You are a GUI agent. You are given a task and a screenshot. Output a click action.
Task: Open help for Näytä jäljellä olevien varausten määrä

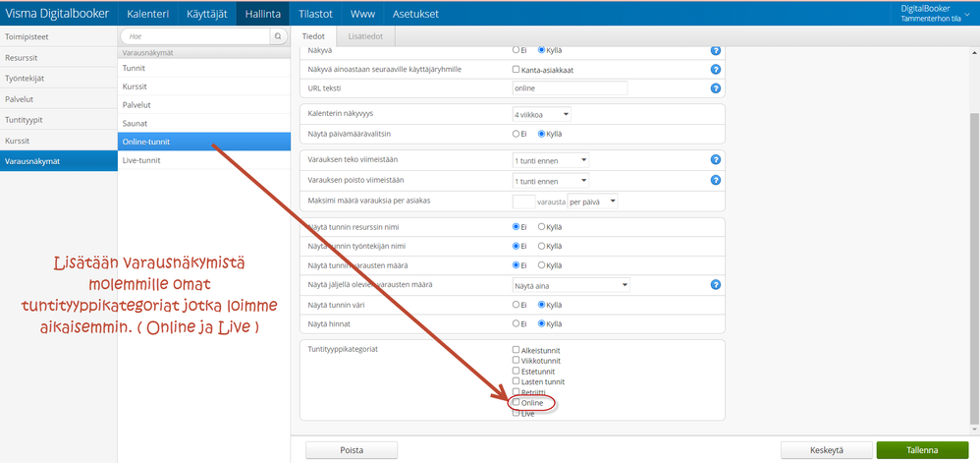coord(716,285)
